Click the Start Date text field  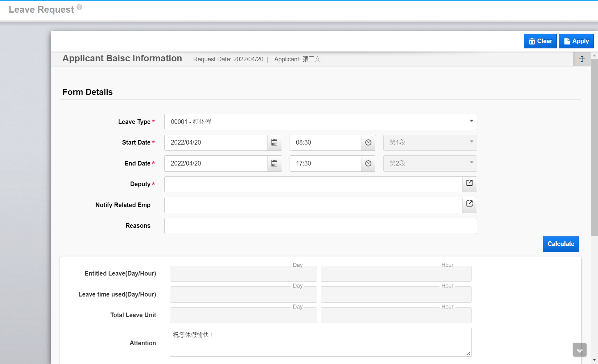tap(216, 142)
